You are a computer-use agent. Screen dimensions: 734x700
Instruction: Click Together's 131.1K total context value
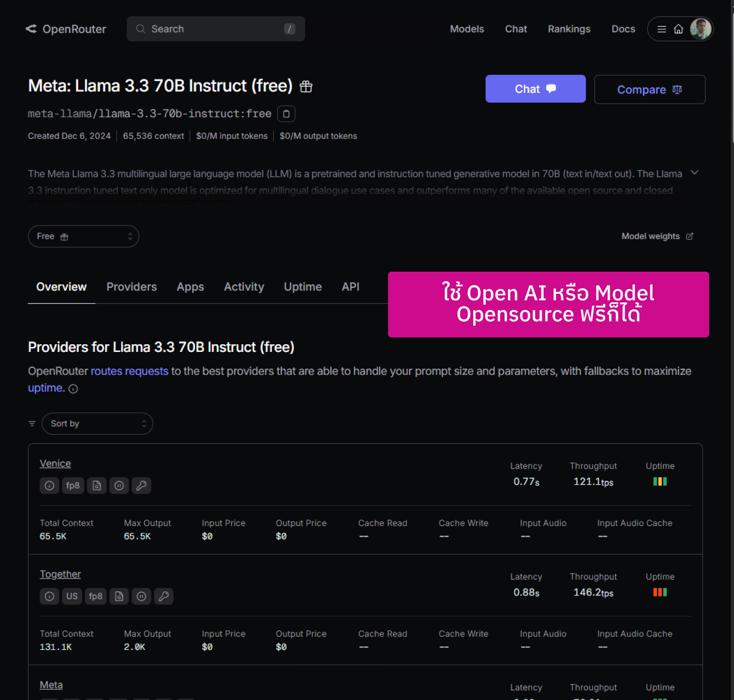(x=56, y=647)
